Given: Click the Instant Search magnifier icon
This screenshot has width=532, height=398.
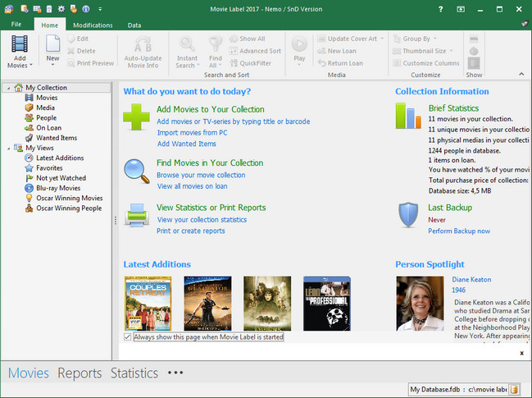Looking at the screenshot, I should (x=187, y=44).
